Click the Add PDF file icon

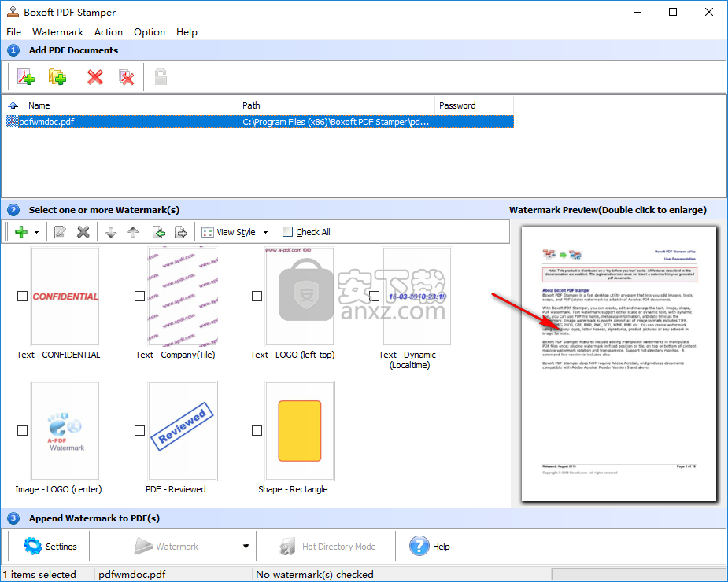coord(26,77)
